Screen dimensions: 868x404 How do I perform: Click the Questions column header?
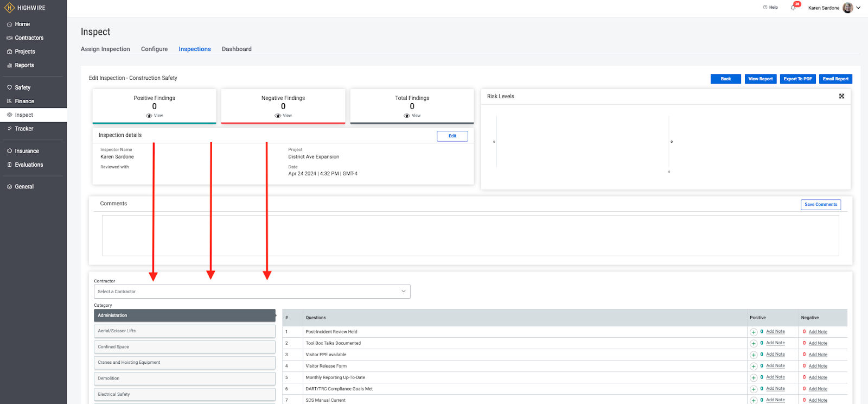316,318
